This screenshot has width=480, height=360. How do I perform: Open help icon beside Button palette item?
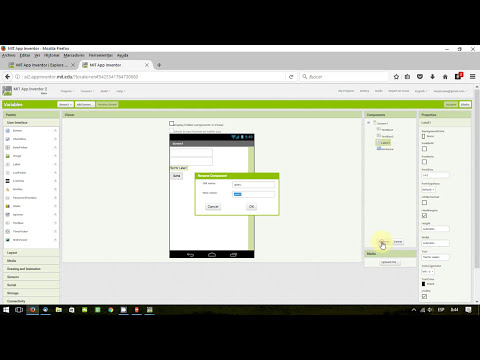(x=55, y=131)
